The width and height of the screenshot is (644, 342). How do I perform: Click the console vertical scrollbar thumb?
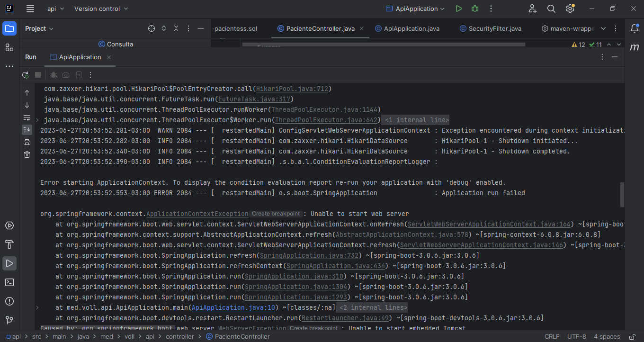pos(622,195)
